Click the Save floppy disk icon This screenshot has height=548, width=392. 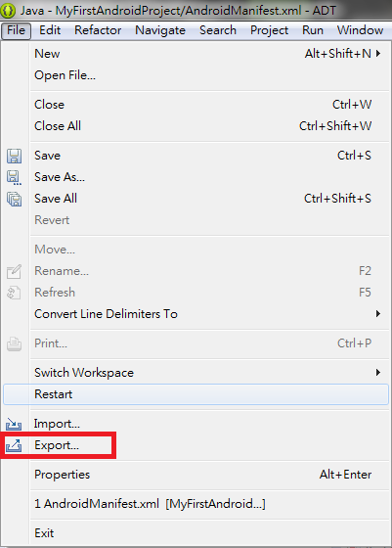(x=14, y=156)
